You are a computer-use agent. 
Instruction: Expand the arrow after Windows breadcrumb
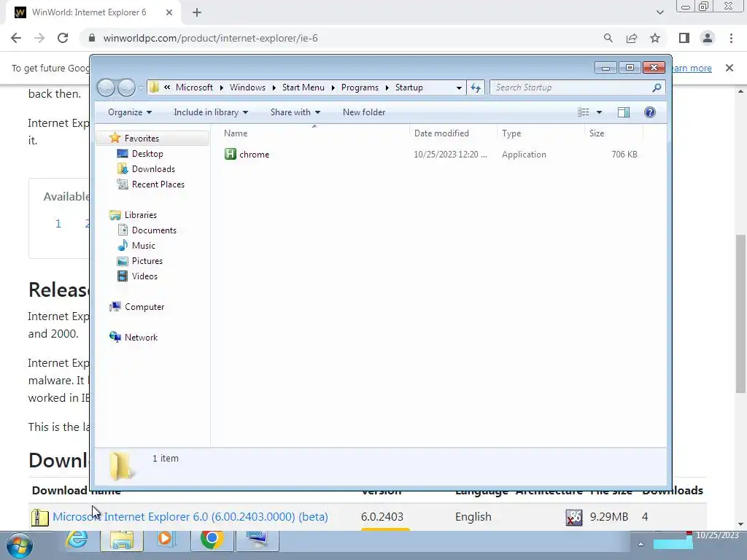(x=274, y=87)
